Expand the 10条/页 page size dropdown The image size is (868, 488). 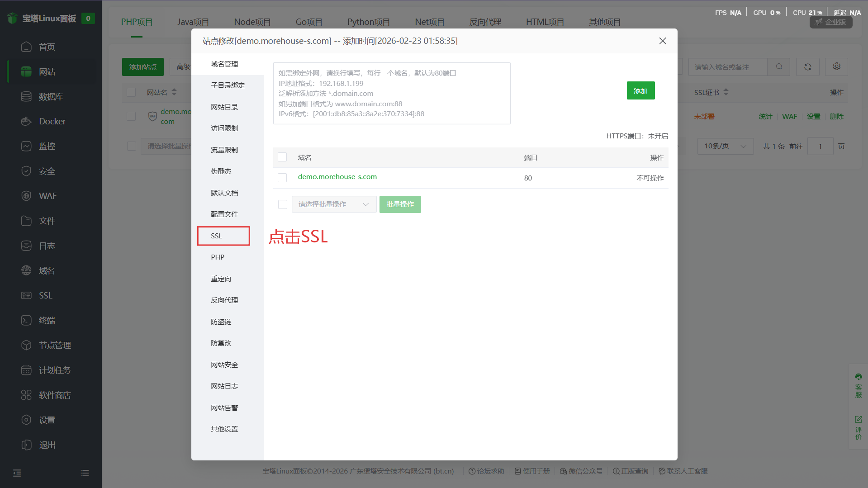(x=725, y=146)
